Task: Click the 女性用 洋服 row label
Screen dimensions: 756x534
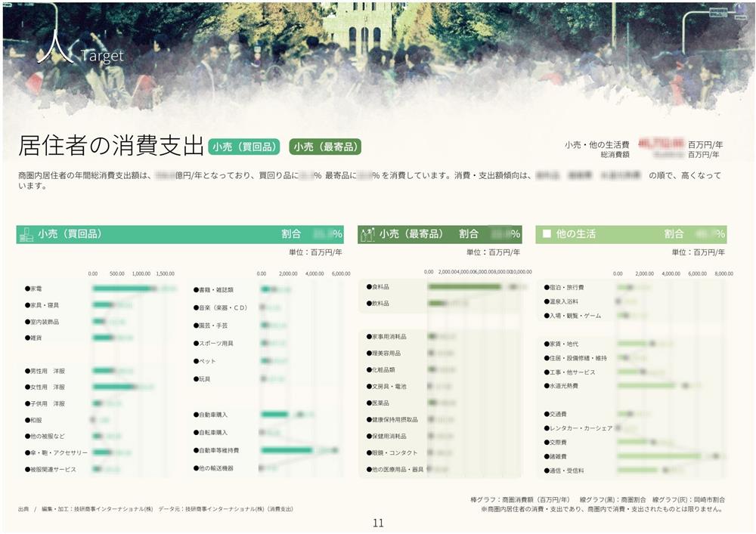Action: click(45, 387)
